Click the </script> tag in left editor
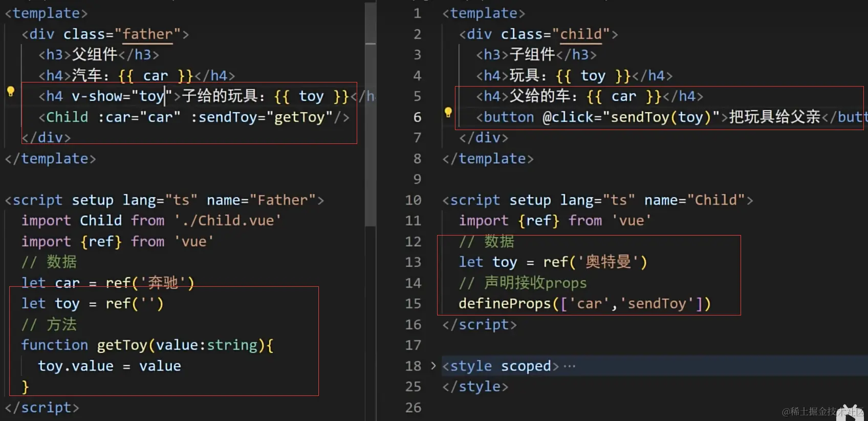This screenshot has width=868, height=421. tap(42, 408)
